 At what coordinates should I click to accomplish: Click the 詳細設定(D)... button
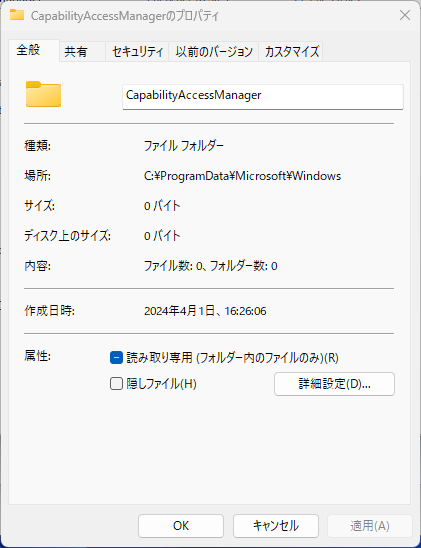pyautogui.click(x=334, y=384)
